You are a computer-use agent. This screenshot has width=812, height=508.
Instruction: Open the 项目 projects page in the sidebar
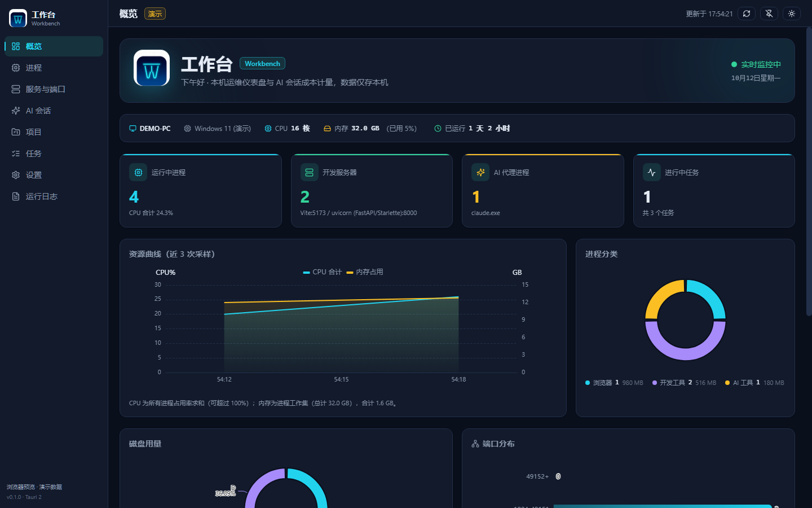coord(54,132)
